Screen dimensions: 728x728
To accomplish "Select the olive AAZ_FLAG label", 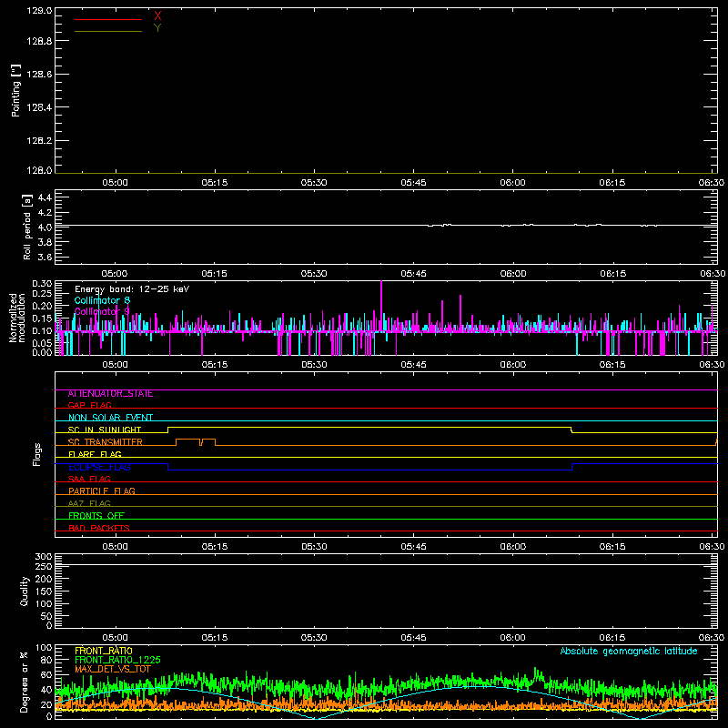I will [x=89, y=503].
